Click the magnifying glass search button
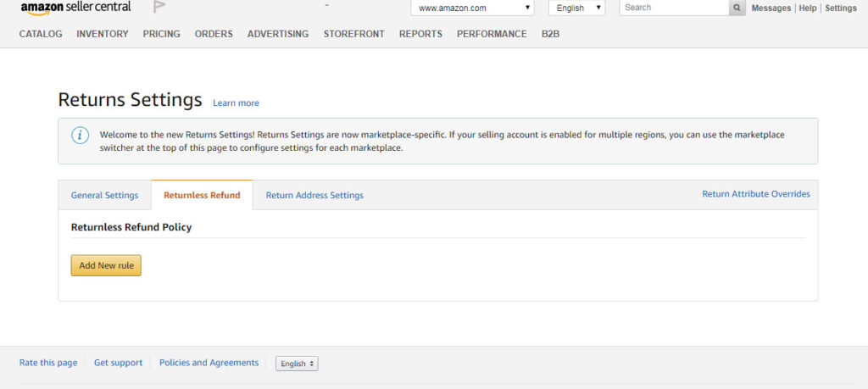Image resolution: width=868 pixels, height=389 pixels. click(737, 8)
